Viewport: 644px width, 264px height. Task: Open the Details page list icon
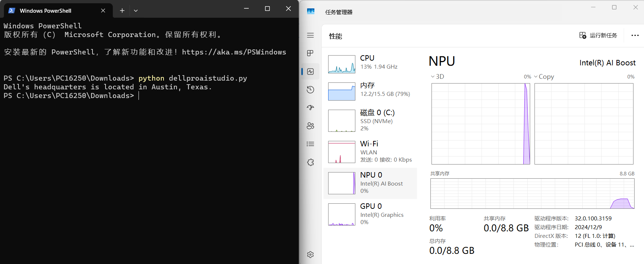[310, 144]
